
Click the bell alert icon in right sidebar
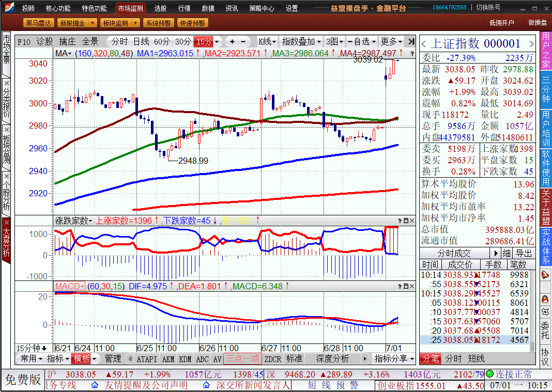(545, 275)
